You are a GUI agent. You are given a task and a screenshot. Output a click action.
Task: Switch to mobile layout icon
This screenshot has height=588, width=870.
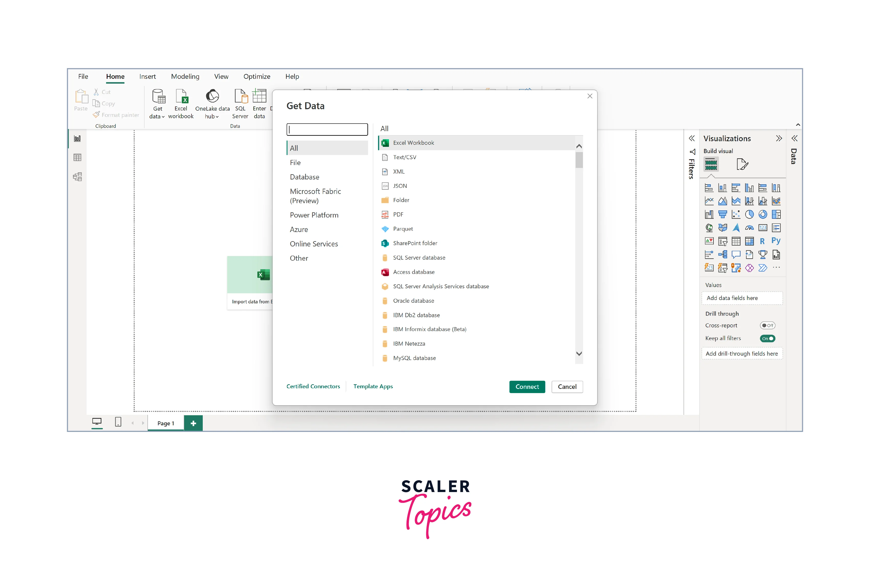point(118,422)
